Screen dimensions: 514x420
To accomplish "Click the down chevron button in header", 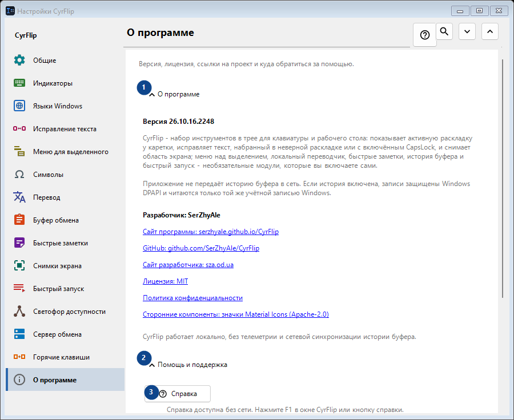I will coord(467,31).
